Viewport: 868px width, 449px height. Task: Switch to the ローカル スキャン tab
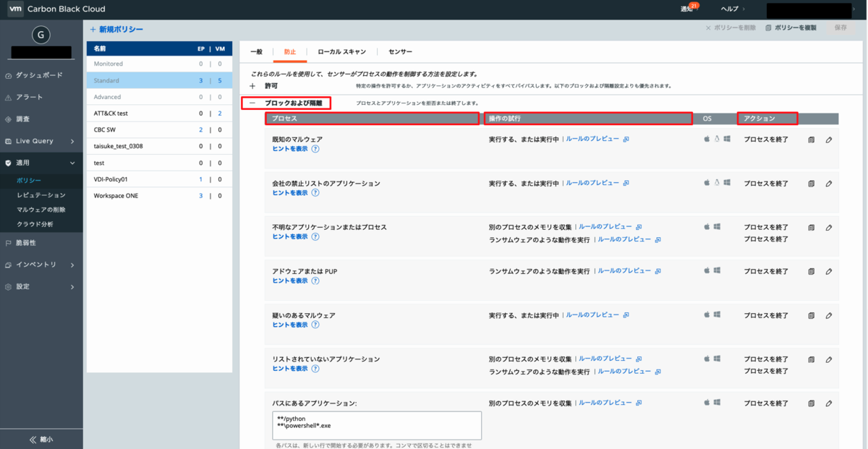tap(341, 52)
